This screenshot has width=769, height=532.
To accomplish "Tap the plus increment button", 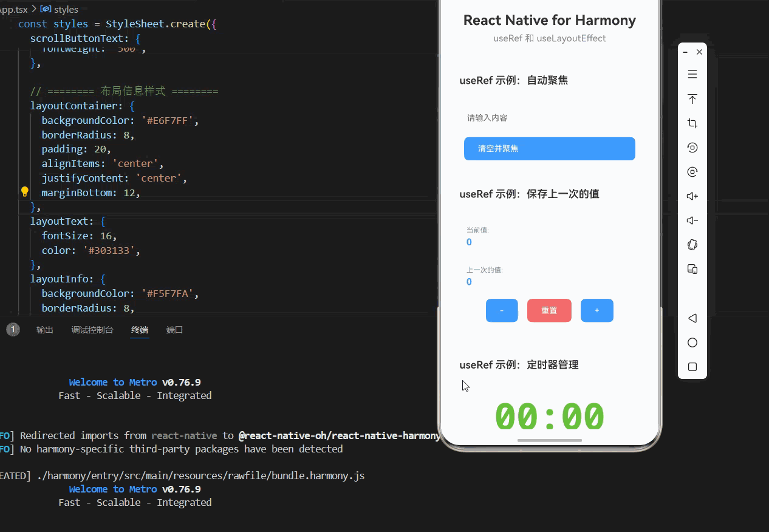I will [597, 310].
